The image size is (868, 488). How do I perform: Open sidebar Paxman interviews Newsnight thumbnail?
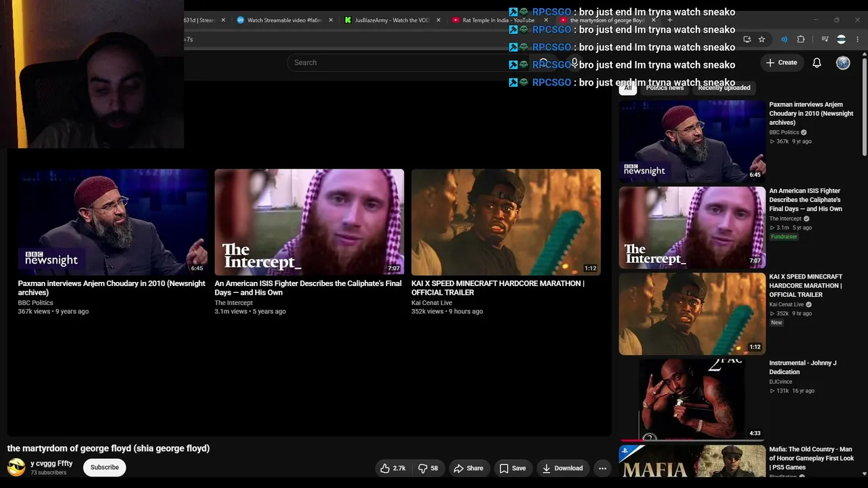pos(692,141)
